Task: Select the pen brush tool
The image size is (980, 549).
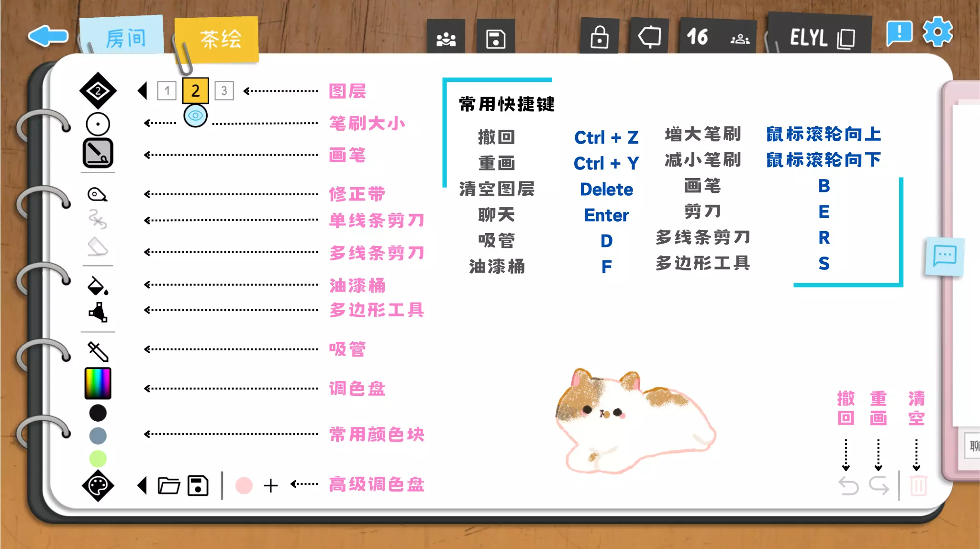Action: [x=98, y=154]
